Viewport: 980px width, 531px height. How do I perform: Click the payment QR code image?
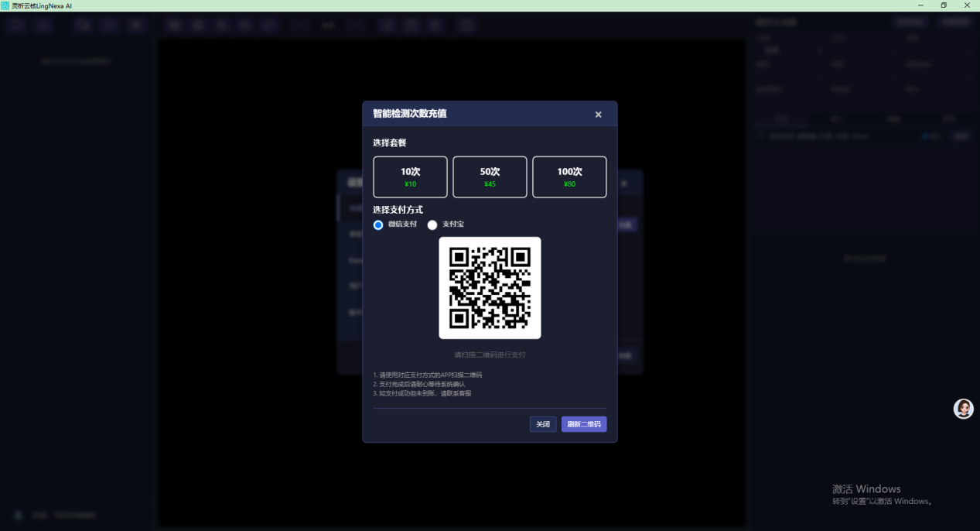(490, 288)
